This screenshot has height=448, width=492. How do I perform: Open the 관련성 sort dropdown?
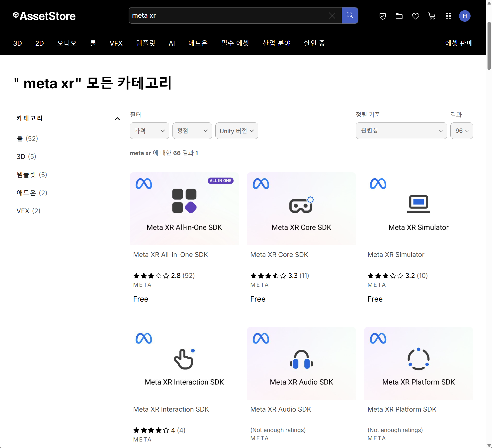coord(401,131)
